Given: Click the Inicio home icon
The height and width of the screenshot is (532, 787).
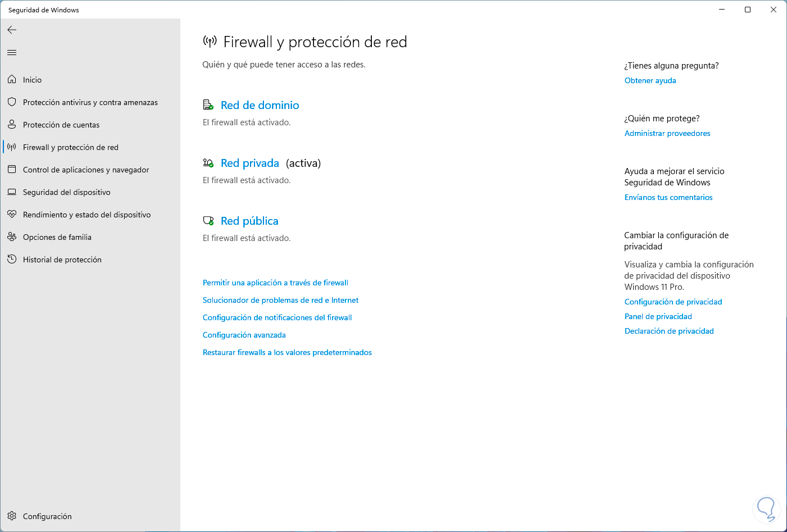Looking at the screenshot, I should coord(12,80).
